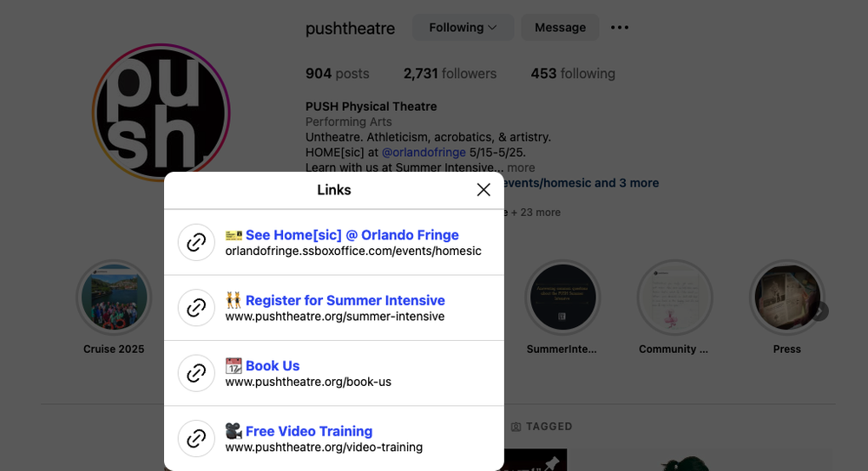Click the PUSH profile picture story ring

click(x=161, y=113)
